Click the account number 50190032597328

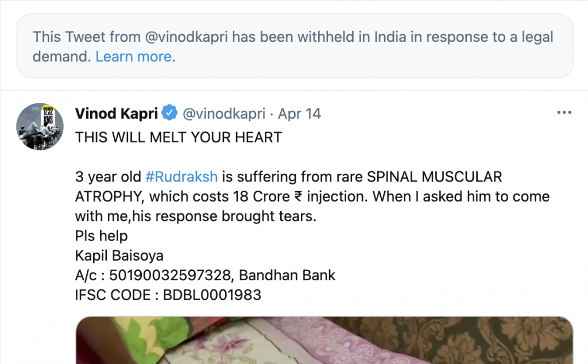point(171,276)
